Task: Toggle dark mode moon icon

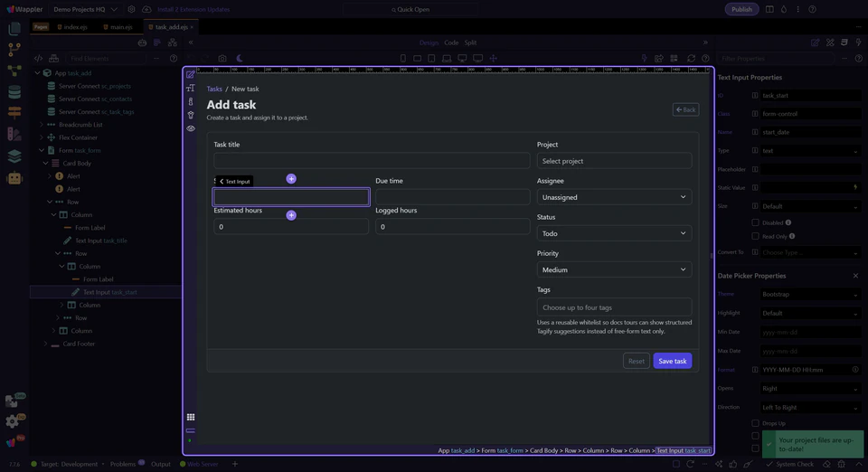Action: (x=240, y=58)
